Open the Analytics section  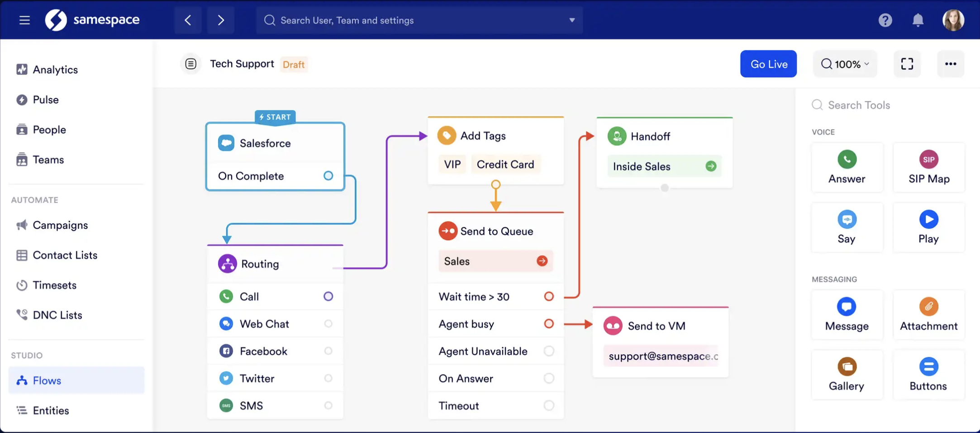pos(55,69)
